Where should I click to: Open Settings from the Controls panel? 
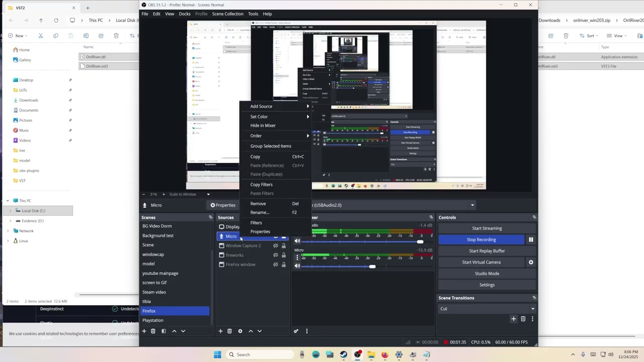[487, 285]
